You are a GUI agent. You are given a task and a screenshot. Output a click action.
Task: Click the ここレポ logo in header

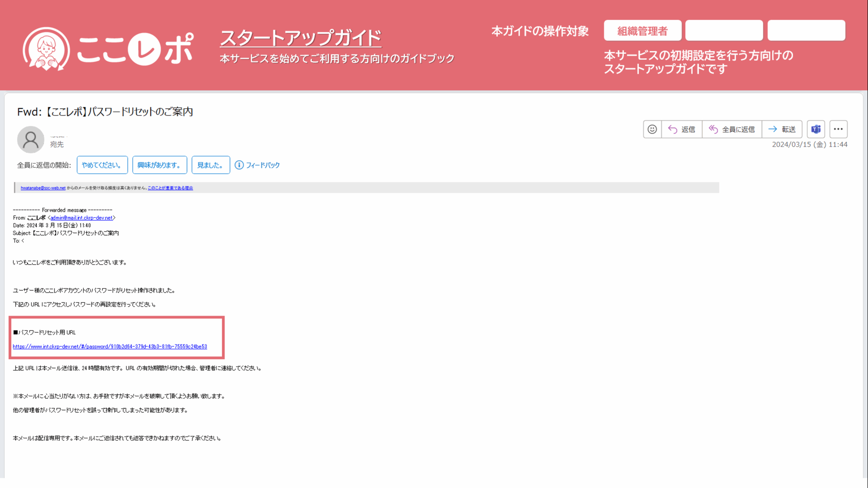tap(108, 49)
